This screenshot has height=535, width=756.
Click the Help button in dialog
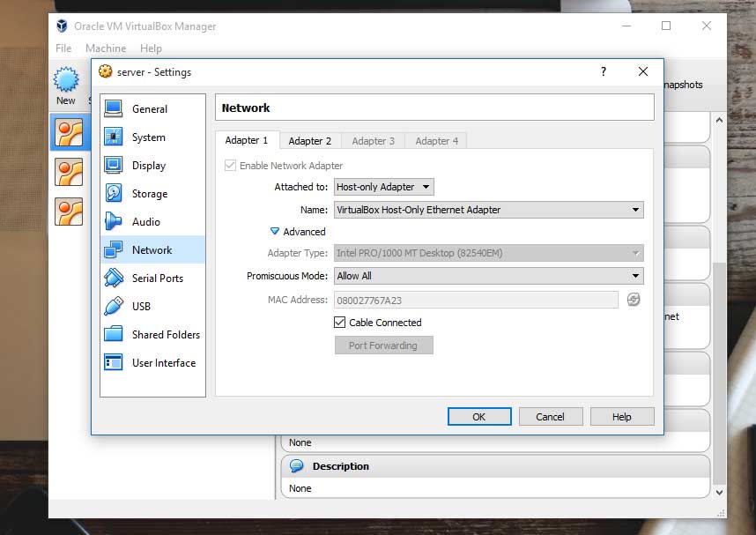[x=622, y=416]
